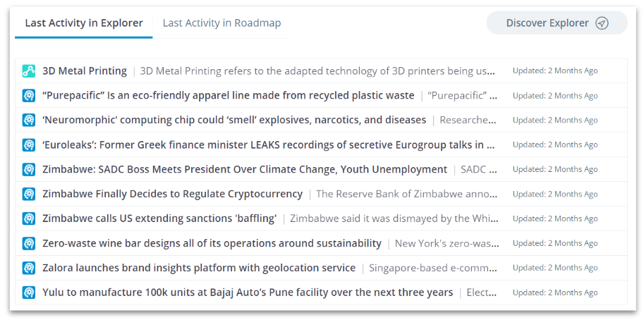Click the Yulu to manufacture 100k units headline

(248, 293)
